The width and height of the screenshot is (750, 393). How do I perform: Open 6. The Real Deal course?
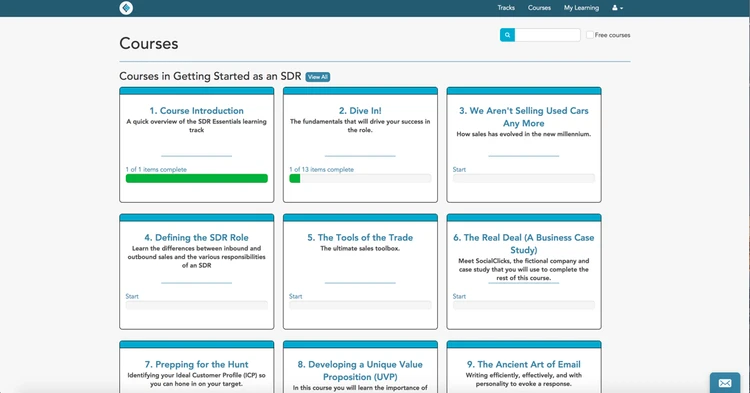click(x=524, y=244)
